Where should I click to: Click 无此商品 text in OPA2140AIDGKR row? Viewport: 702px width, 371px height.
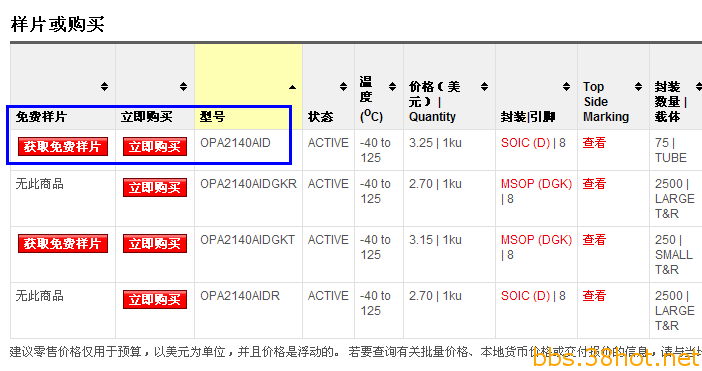tap(39, 183)
